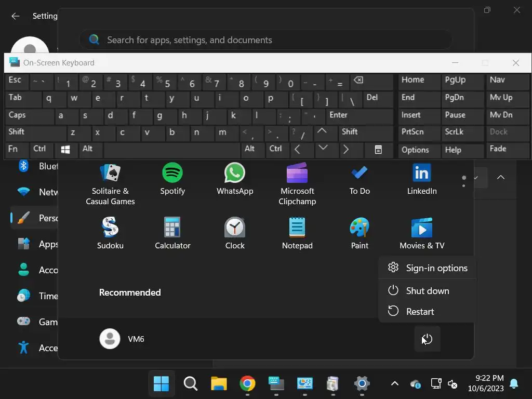
Task: Click the power button in Start menu
Action: (427, 339)
